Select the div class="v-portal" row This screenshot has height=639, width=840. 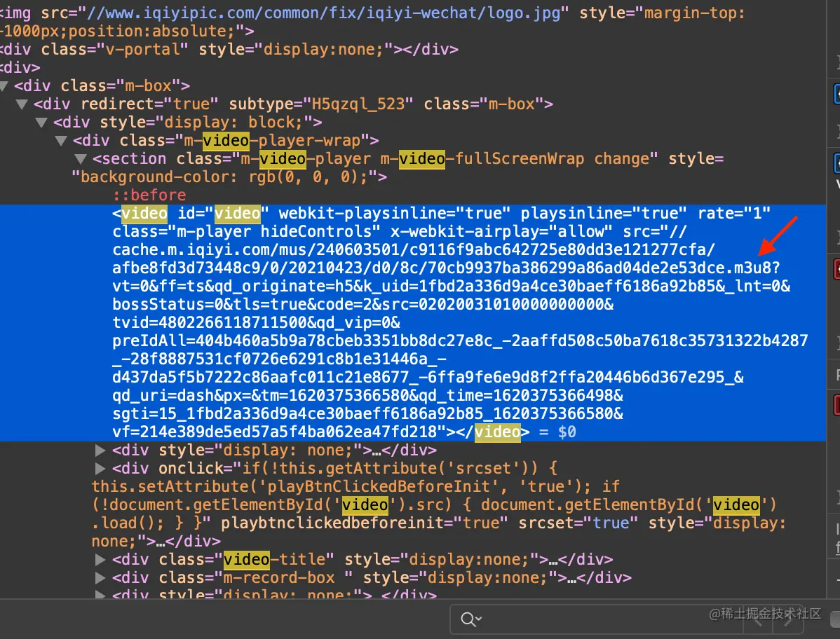(229, 49)
